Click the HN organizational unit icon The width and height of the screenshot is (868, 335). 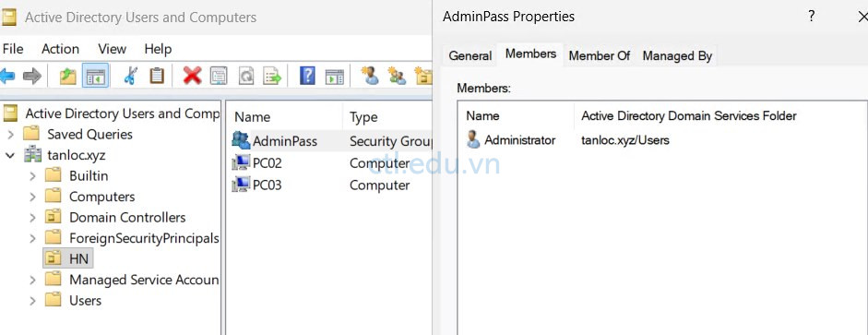click(x=54, y=258)
